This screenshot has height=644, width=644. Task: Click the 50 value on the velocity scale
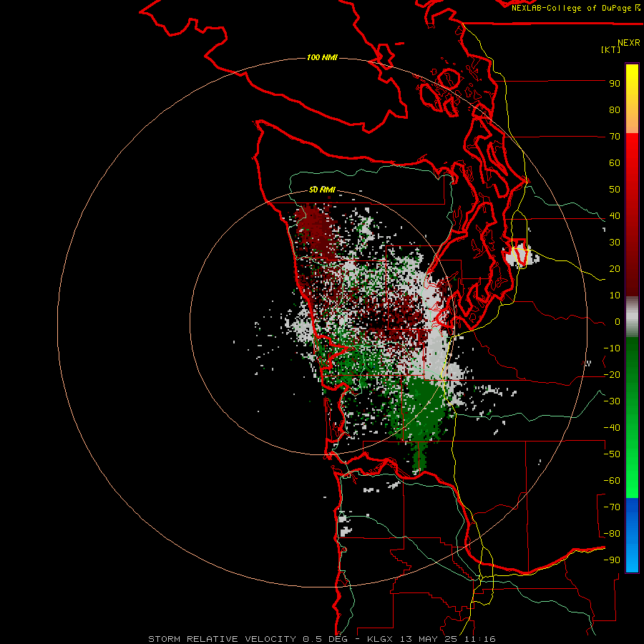tap(615, 190)
